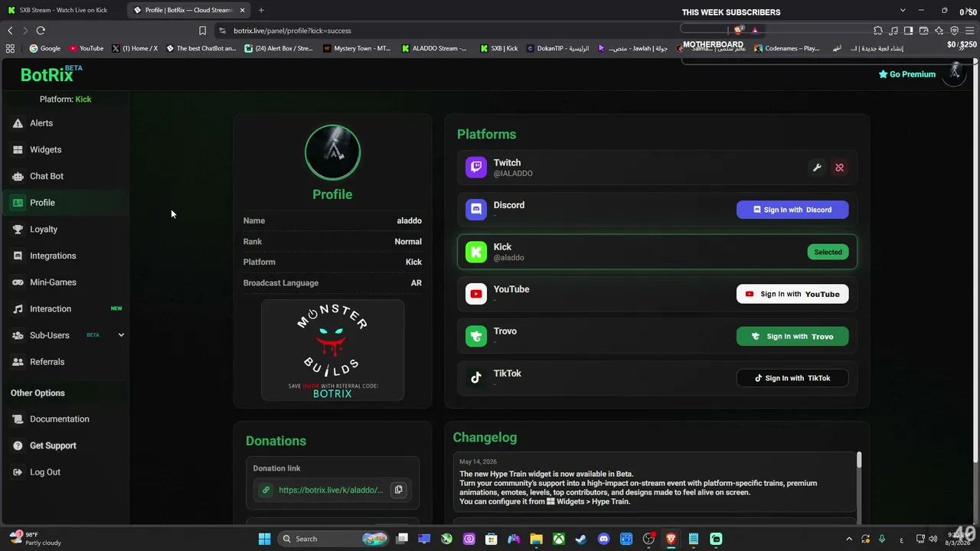This screenshot has width=980, height=551.
Task: Bookmark this page icon
Action: [x=202, y=31]
